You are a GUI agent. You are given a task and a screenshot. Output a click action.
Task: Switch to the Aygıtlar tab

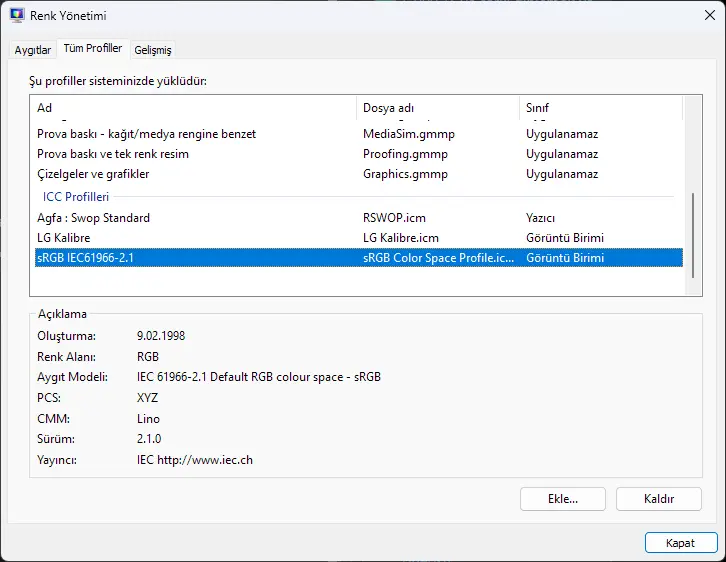click(x=32, y=50)
